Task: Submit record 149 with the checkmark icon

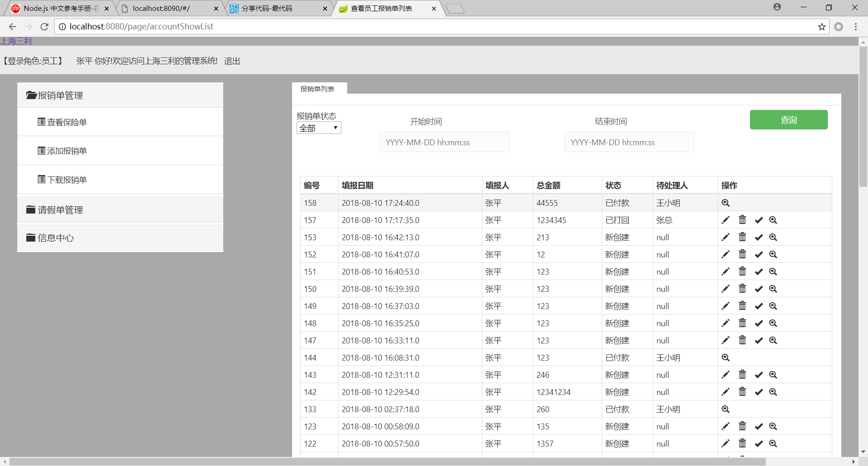Action: [759, 306]
